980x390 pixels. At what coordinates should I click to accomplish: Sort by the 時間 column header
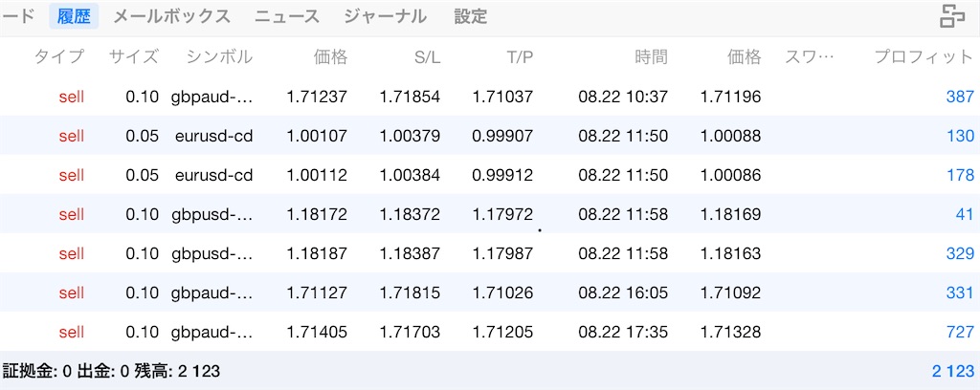(x=651, y=56)
